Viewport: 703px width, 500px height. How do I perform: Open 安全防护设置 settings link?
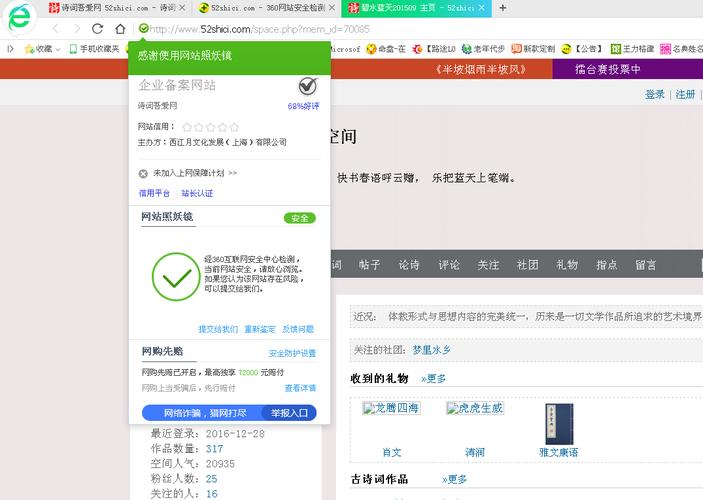(x=292, y=353)
